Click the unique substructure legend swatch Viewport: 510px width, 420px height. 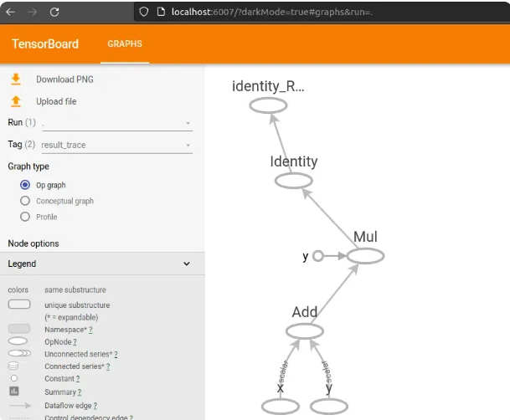(x=19, y=305)
